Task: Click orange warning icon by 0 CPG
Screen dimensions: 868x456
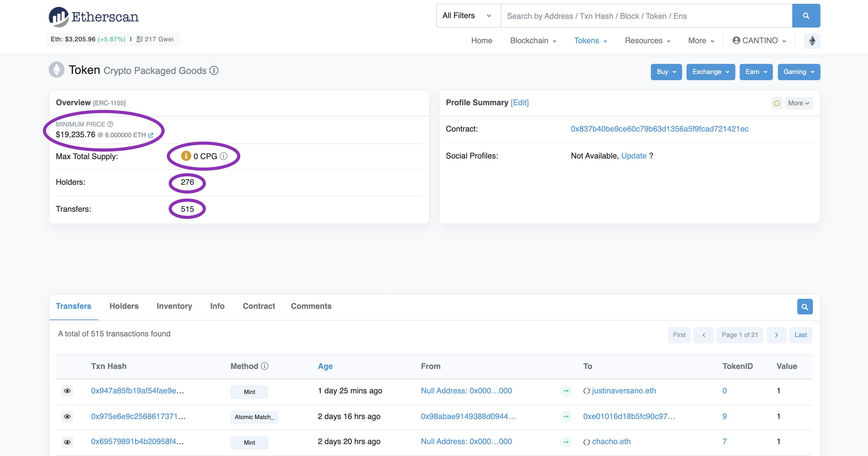Action: pyautogui.click(x=186, y=156)
